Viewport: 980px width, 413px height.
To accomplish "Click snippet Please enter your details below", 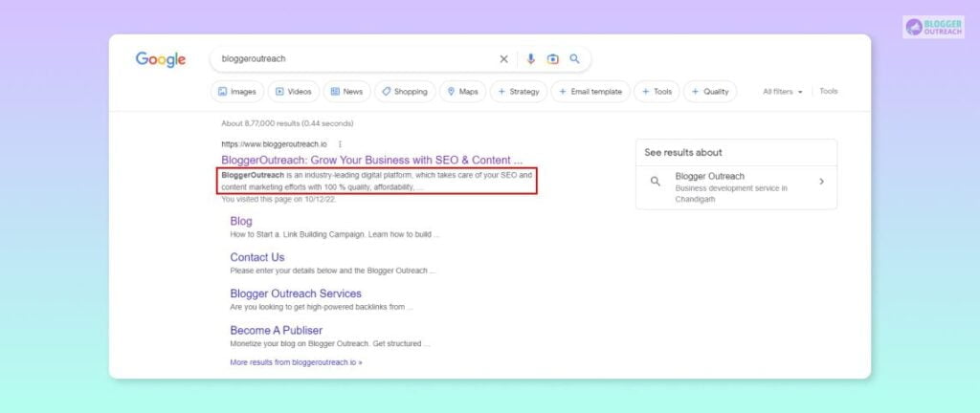I will click(332, 272).
